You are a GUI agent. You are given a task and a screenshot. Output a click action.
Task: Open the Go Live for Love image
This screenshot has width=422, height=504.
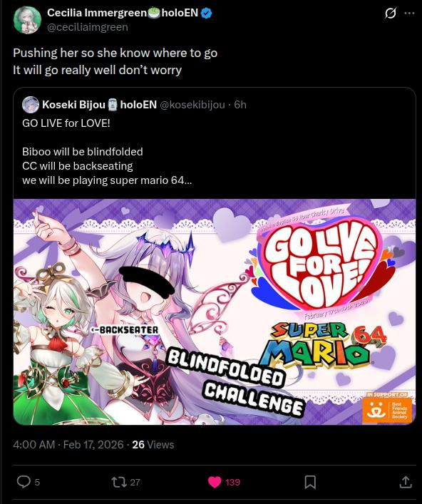(x=215, y=312)
